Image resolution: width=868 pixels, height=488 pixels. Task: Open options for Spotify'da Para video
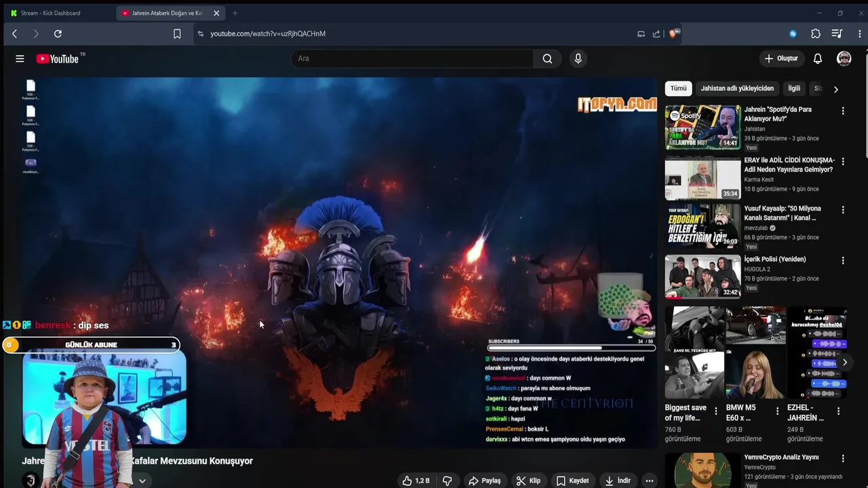[843, 110]
